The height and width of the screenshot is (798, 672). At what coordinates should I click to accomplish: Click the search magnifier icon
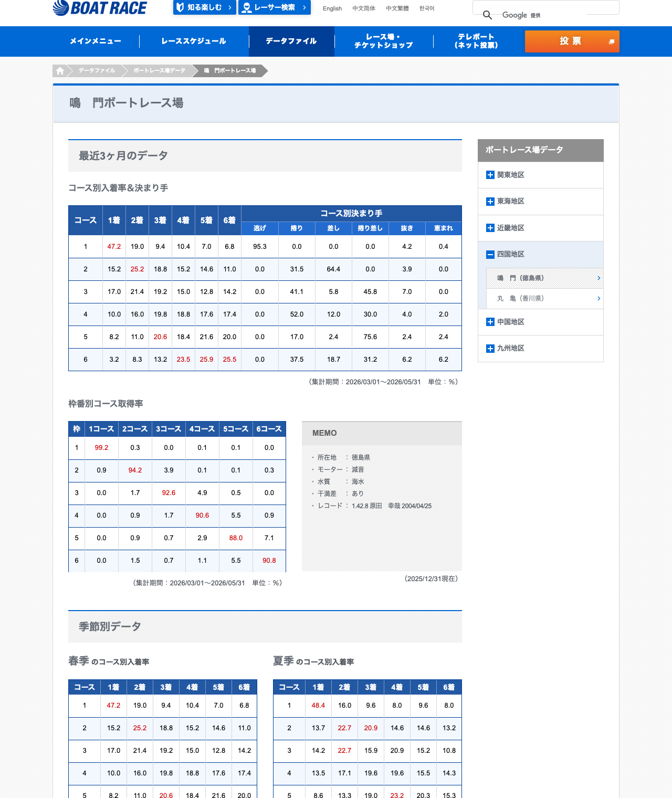(x=487, y=15)
